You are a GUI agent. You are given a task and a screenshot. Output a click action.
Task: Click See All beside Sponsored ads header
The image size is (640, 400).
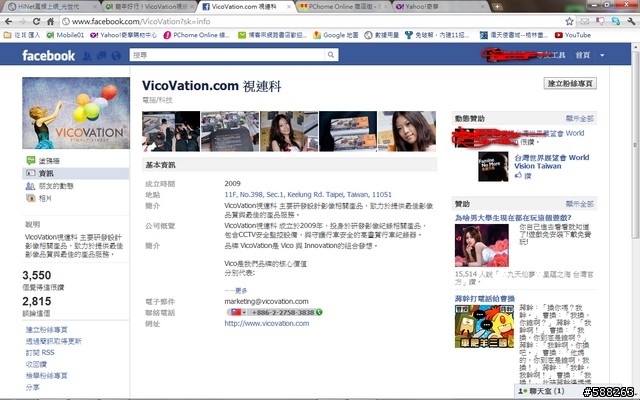point(580,204)
